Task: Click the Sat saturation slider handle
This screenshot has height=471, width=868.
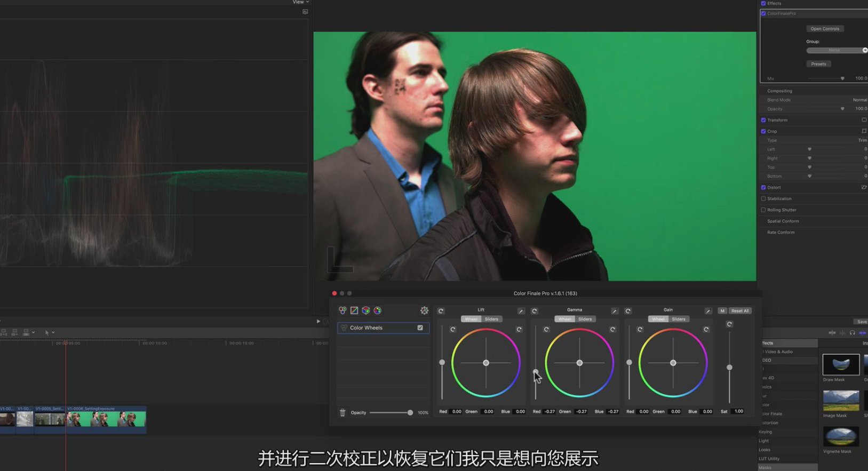Action: point(729,368)
